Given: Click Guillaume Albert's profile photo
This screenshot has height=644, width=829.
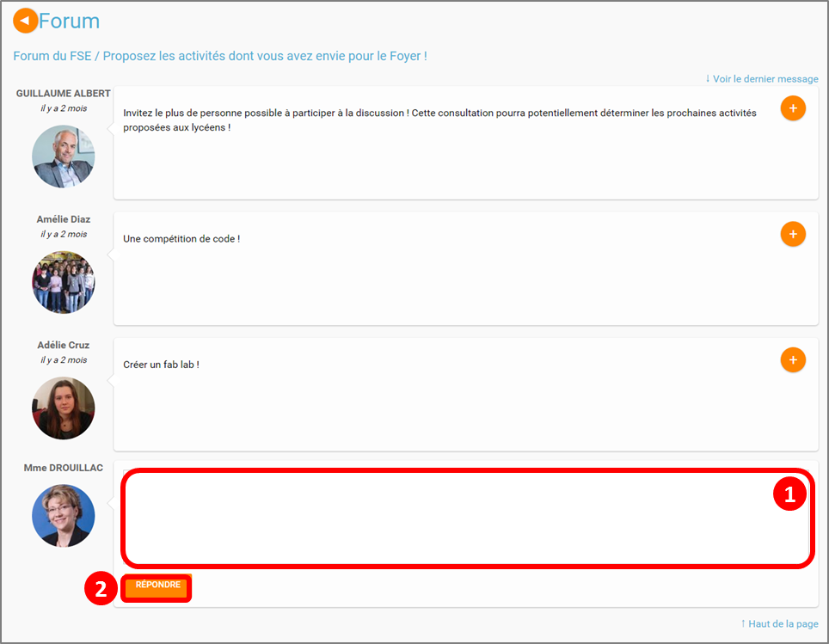Looking at the screenshot, I should [x=63, y=156].
